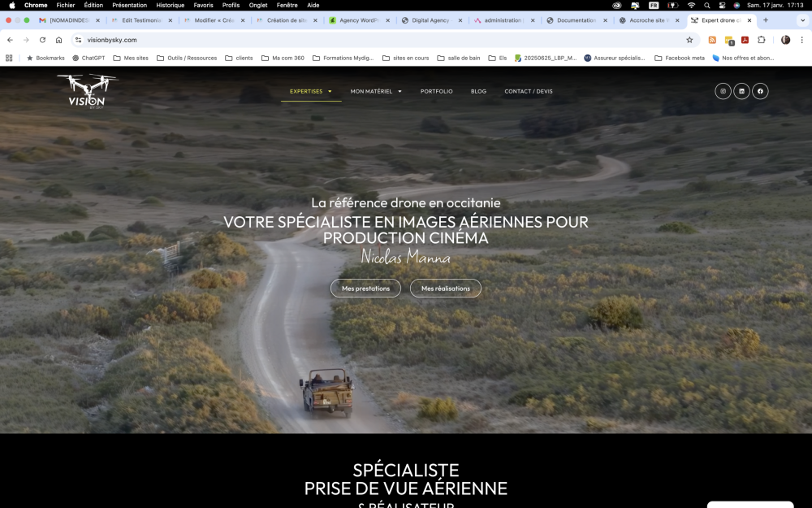The height and width of the screenshot is (508, 812).
Task: Expand the MON MATÉRIEL dropdown menu
Action: (x=377, y=92)
